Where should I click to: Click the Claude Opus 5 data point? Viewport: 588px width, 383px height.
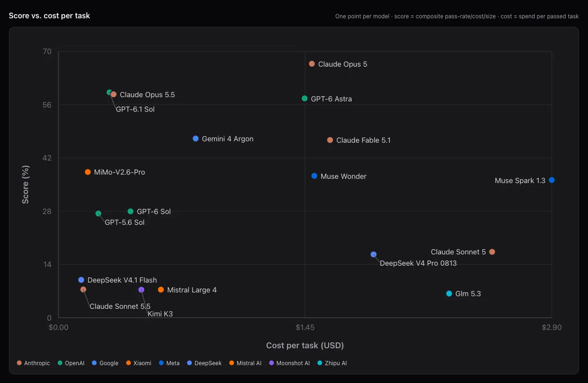point(312,64)
